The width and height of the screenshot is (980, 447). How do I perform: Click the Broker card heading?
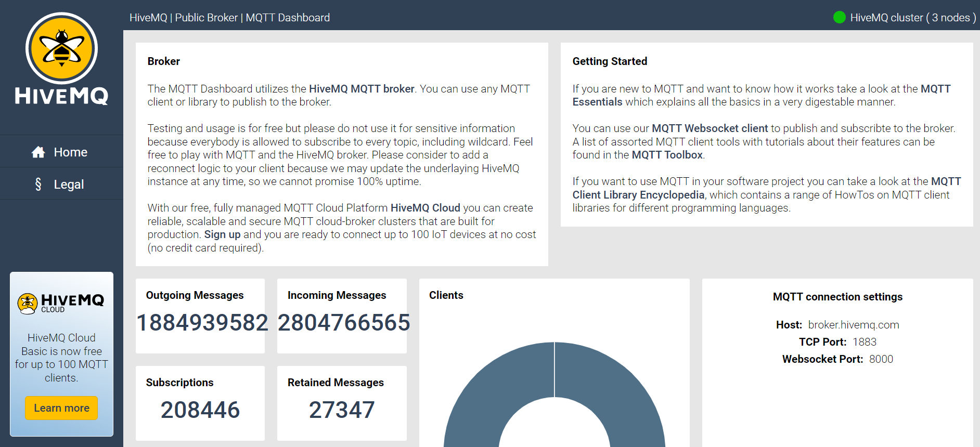coord(164,61)
